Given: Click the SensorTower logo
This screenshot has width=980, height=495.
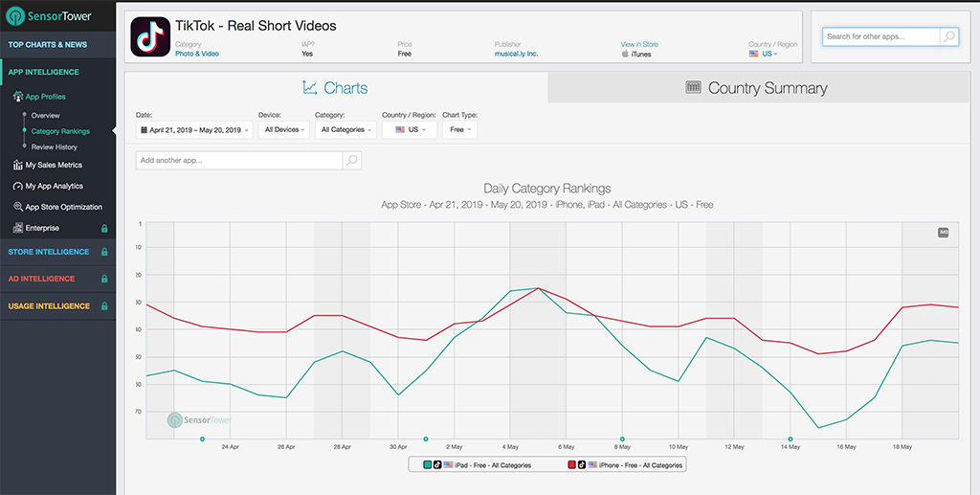Looking at the screenshot, I should coord(50,16).
